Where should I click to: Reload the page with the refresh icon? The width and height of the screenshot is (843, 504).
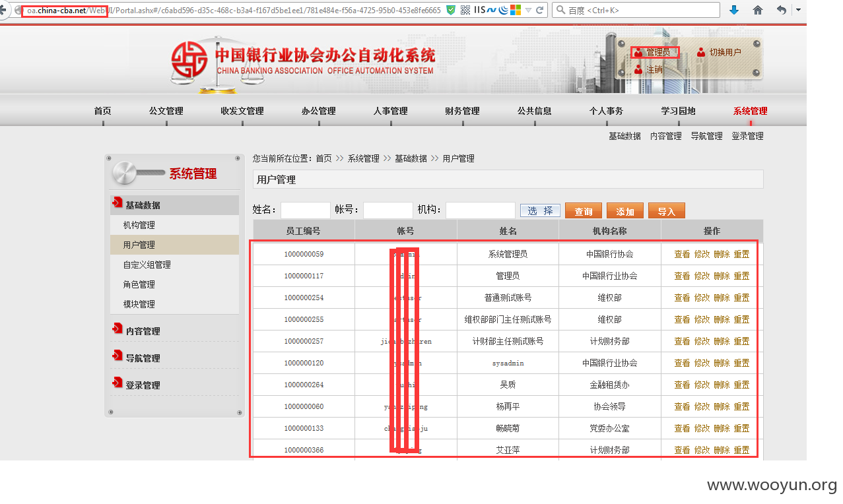(540, 10)
